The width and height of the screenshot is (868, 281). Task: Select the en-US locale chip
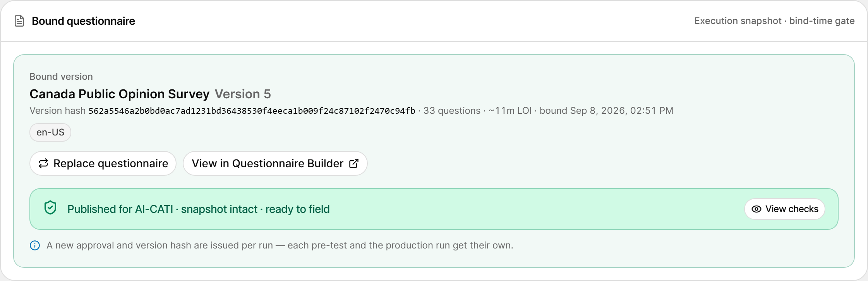(x=50, y=132)
